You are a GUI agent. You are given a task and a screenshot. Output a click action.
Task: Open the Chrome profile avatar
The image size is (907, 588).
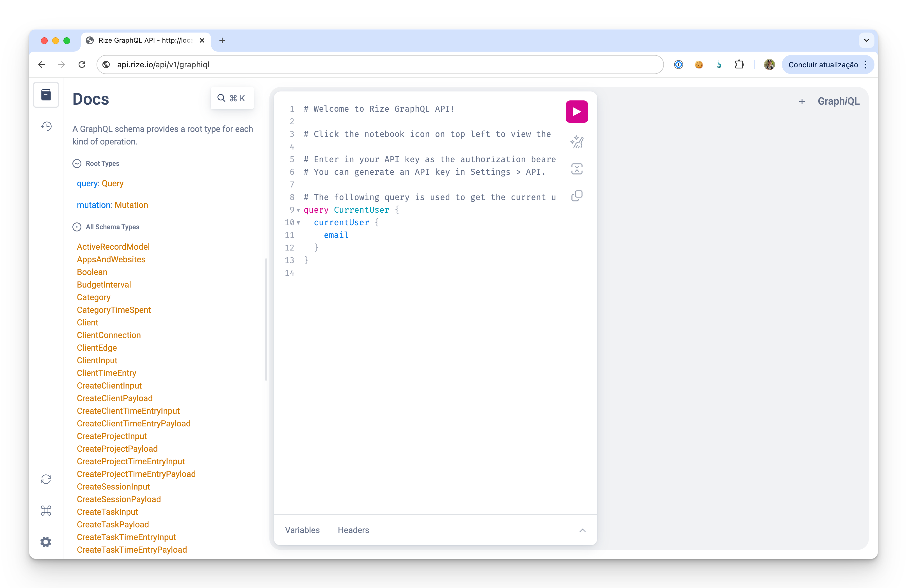click(x=769, y=65)
